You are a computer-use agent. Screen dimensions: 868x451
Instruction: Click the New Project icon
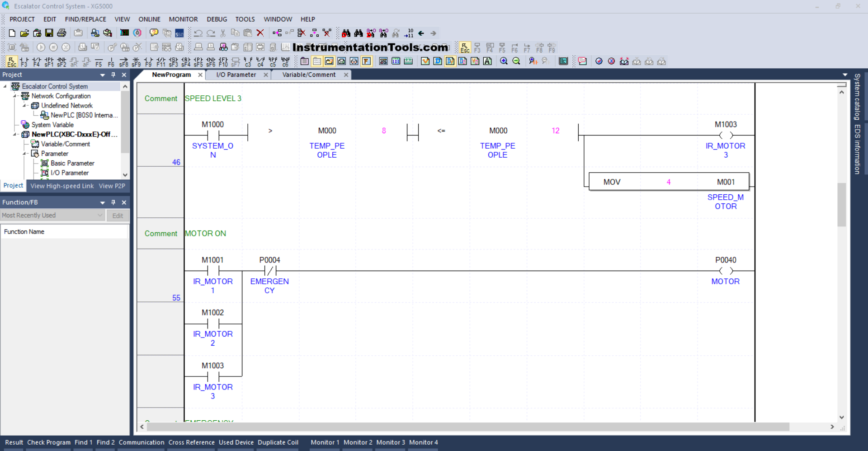pos(12,33)
